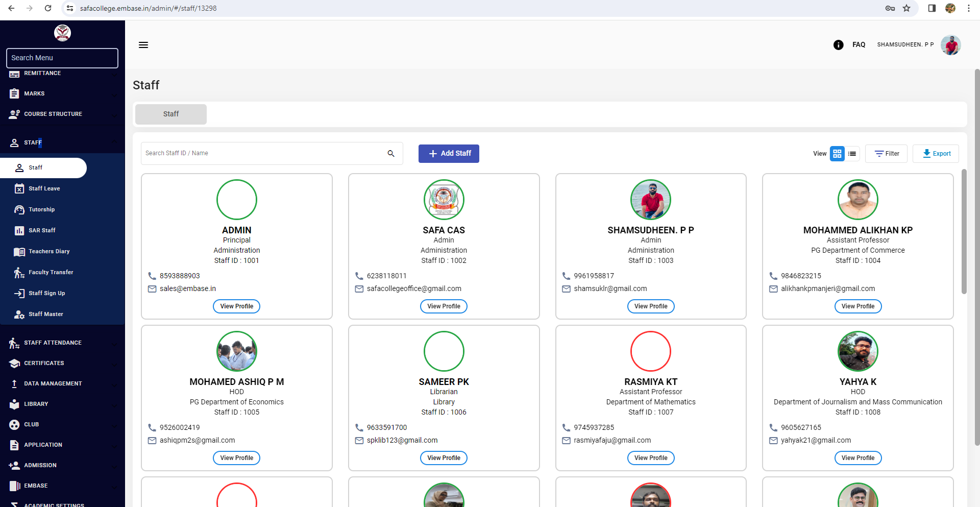
Task: View profile of MOHAMED ASHIQ P M
Action: [x=236, y=458]
